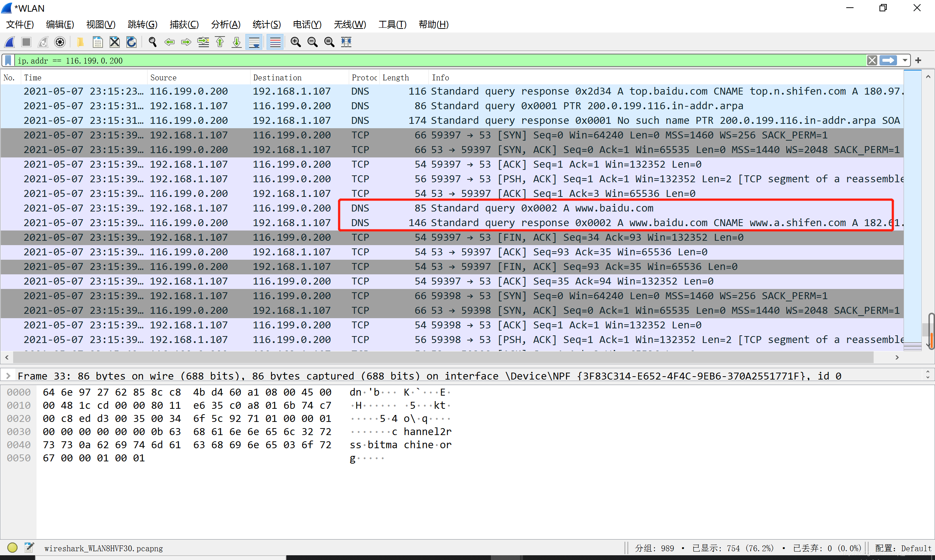Open the 视图(V) menu
This screenshot has height=560, width=935.
click(x=101, y=24)
